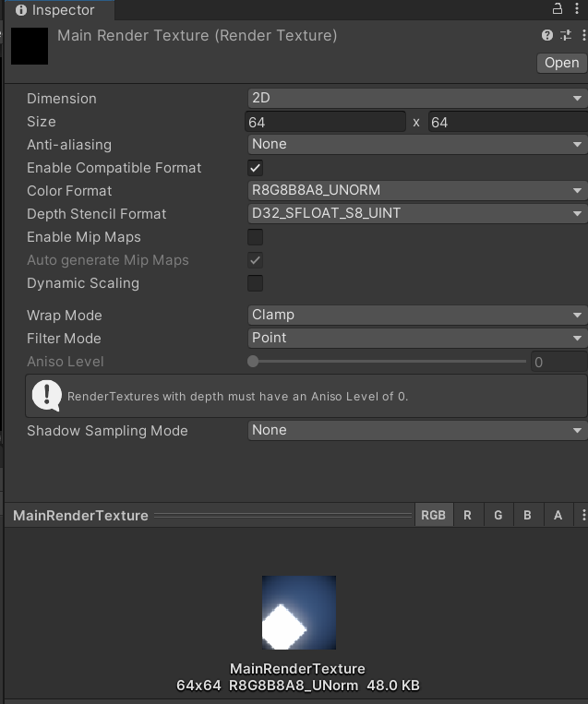
Task: Click the Aniso Level slider handle
Action: point(253,362)
